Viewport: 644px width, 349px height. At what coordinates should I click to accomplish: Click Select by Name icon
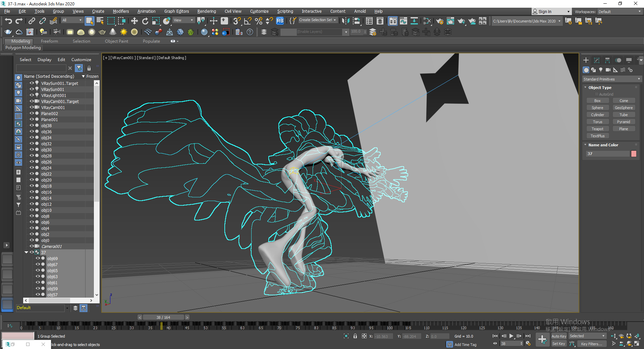[100, 21]
